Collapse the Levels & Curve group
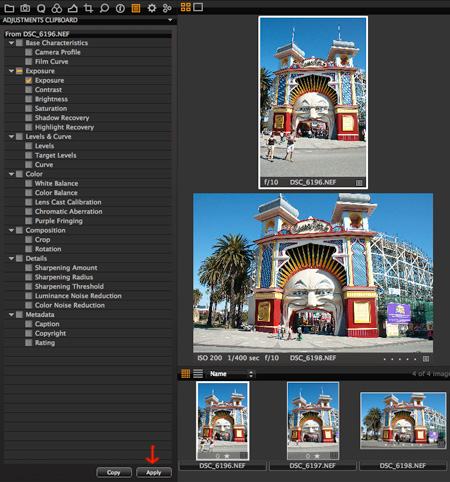 click(11, 136)
